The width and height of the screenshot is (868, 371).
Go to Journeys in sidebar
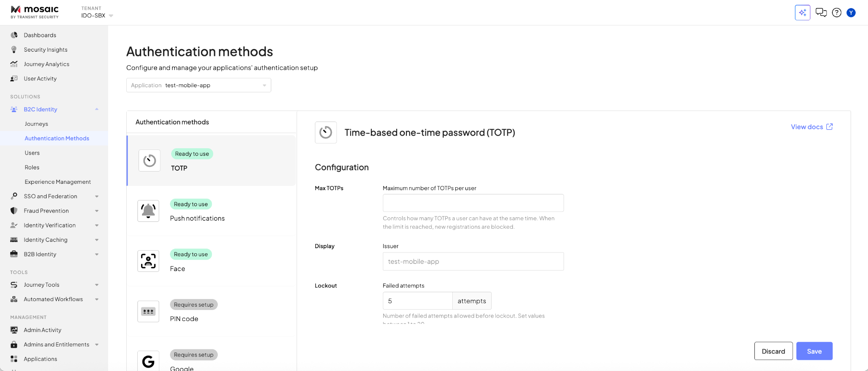tap(36, 124)
